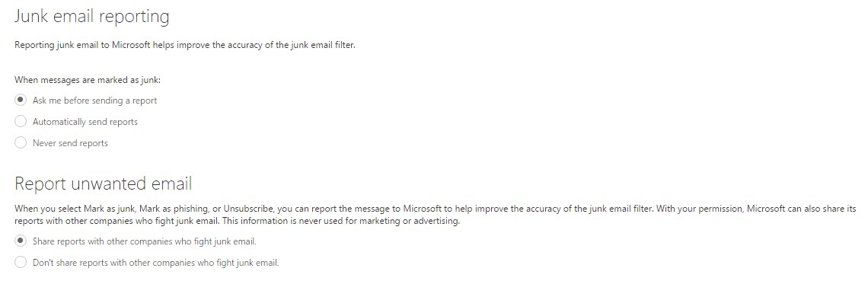This screenshot has height=297, width=868.
Task: Click the word 'Unsubscribe' in the paragraph
Action: click(x=248, y=209)
